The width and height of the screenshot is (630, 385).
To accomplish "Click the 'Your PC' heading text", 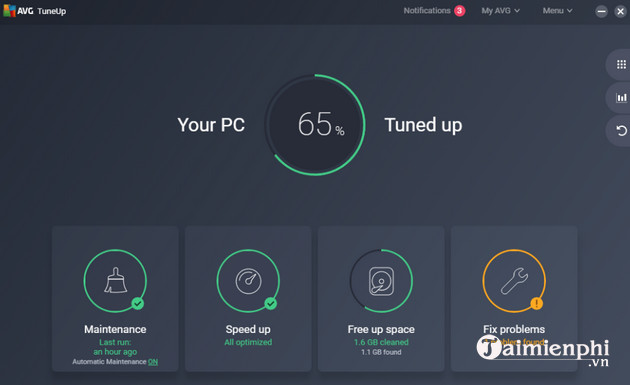I will (211, 125).
